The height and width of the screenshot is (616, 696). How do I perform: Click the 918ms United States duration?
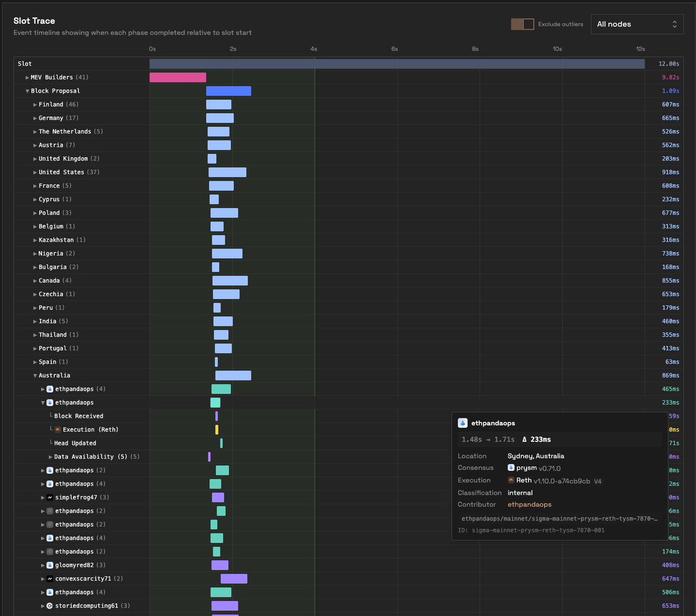tap(670, 172)
